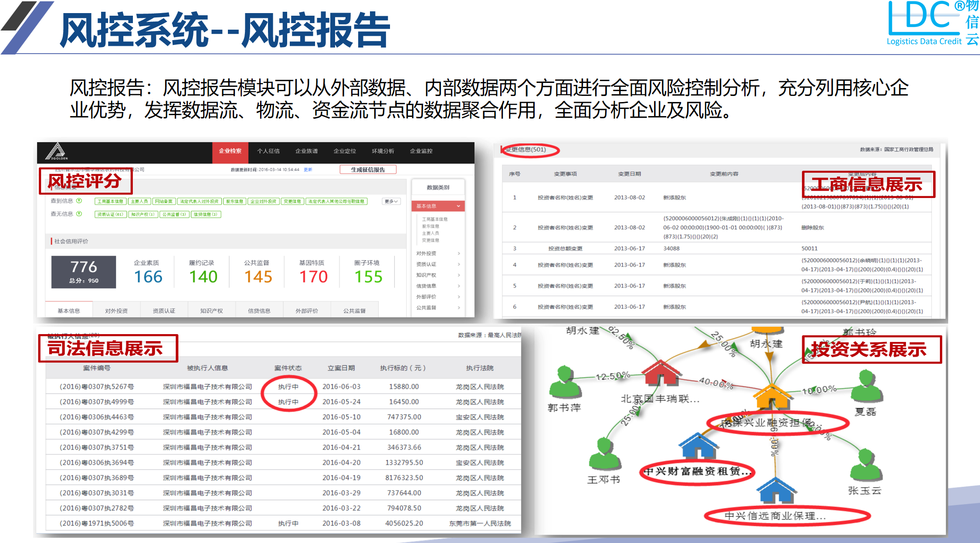The image size is (980, 543).
Task: Click the green person icon for 张玉云
Action: click(865, 465)
